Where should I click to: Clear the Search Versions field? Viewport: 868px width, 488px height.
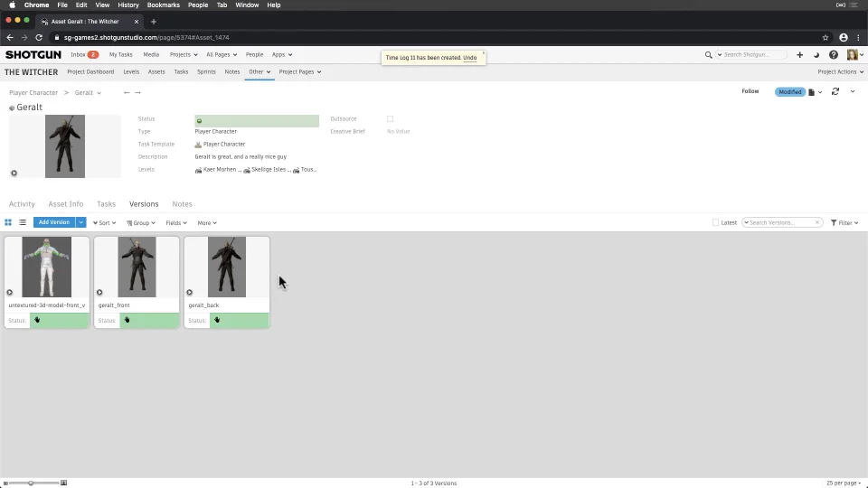coord(817,222)
